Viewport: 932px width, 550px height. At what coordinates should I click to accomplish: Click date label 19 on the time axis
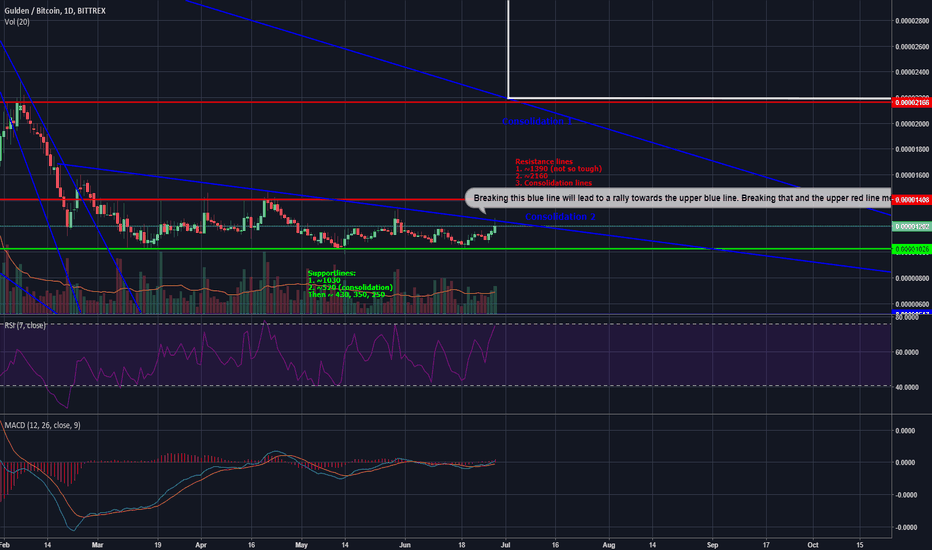(x=158, y=545)
